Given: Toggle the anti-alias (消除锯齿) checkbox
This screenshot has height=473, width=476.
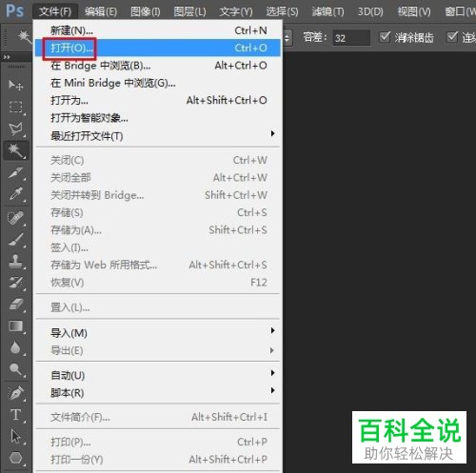Looking at the screenshot, I should pos(385,37).
